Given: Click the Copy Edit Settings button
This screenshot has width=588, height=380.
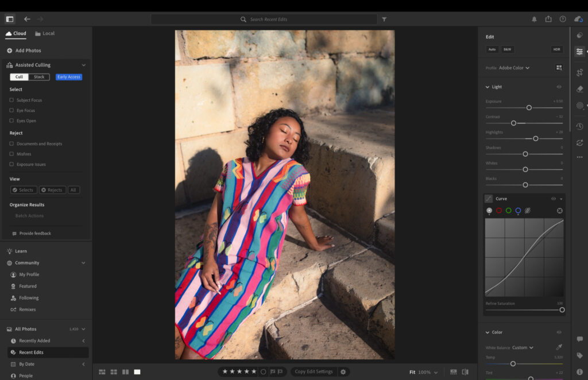Looking at the screenshot, I should tap(315, 371).
